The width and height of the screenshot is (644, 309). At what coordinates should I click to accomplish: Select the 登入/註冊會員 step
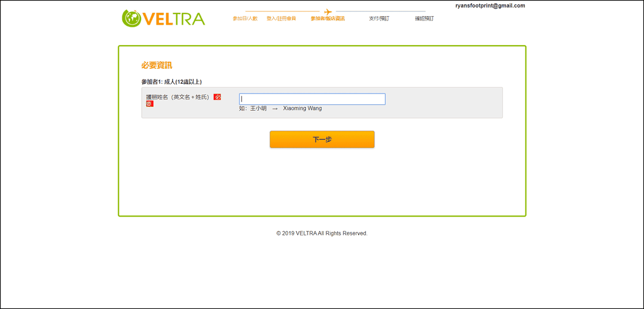[x=281, y=18]
